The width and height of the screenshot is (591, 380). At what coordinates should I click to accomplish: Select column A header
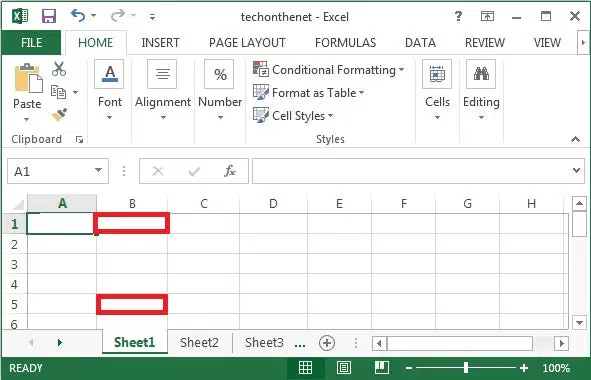click(62, 204)
